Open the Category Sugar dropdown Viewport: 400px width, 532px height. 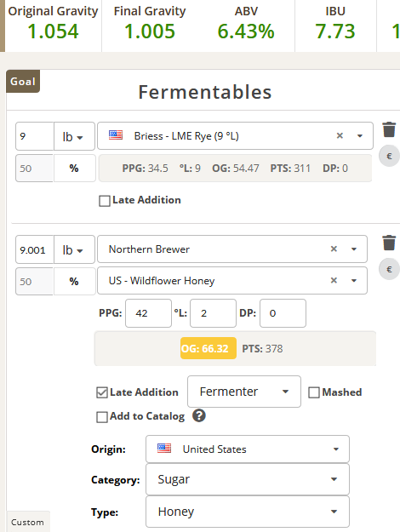coord(248,479)
